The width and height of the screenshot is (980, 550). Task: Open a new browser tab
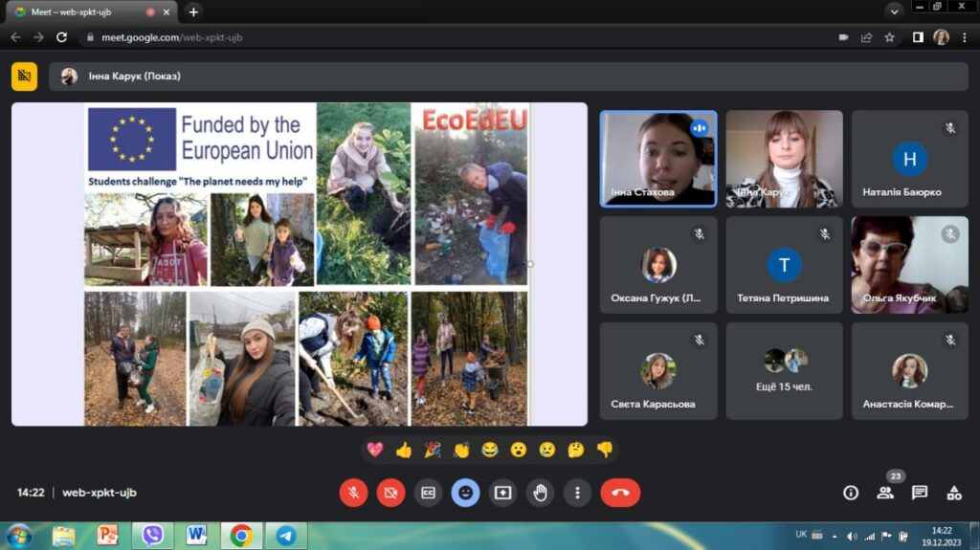[193, 12]
